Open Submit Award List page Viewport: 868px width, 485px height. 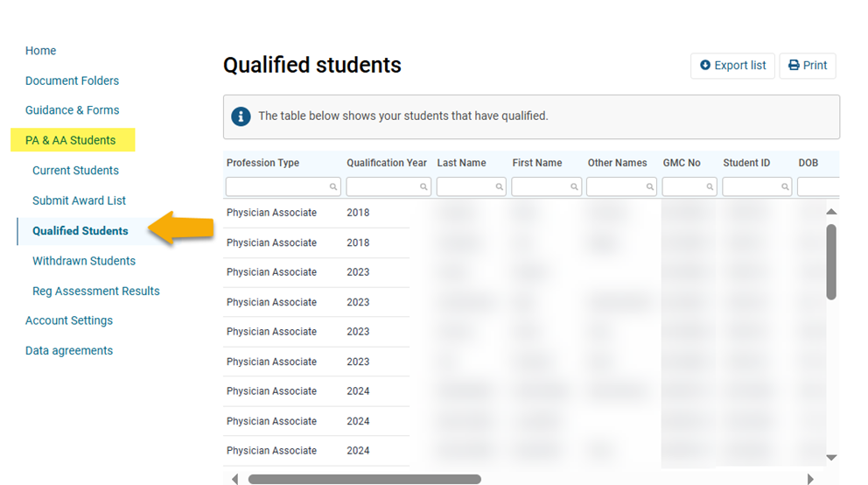tap(79, 200)
